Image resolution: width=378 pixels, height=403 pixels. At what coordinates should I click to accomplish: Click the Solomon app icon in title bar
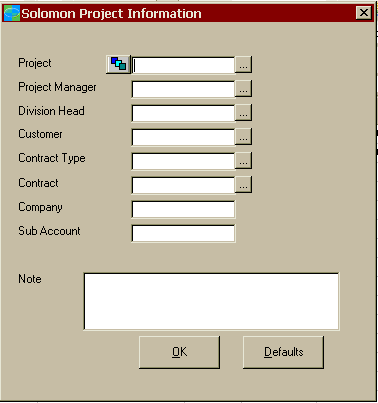[x=12, y=14]
